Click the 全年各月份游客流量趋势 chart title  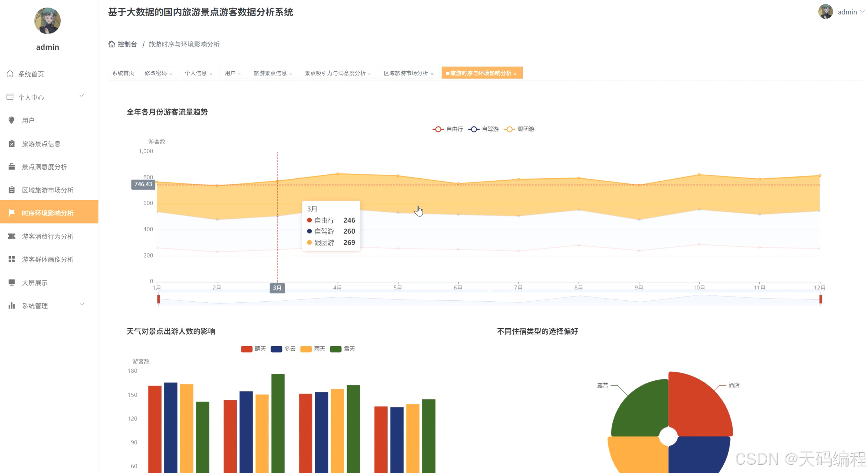167,112
